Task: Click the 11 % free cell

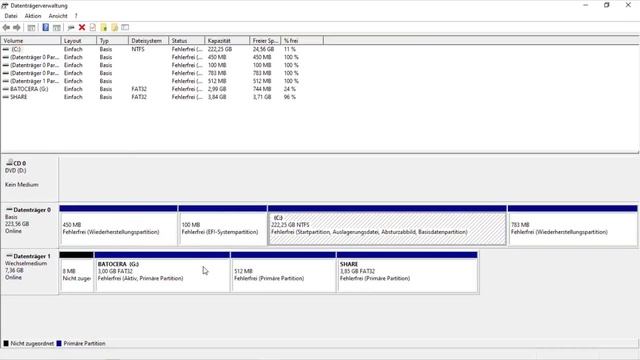Action: point(289,49)
